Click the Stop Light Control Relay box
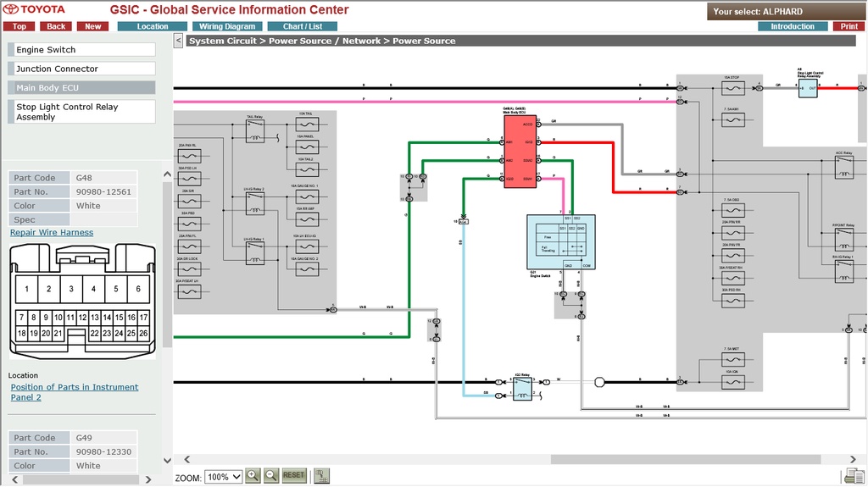868x487 pixels. [808, 88]
